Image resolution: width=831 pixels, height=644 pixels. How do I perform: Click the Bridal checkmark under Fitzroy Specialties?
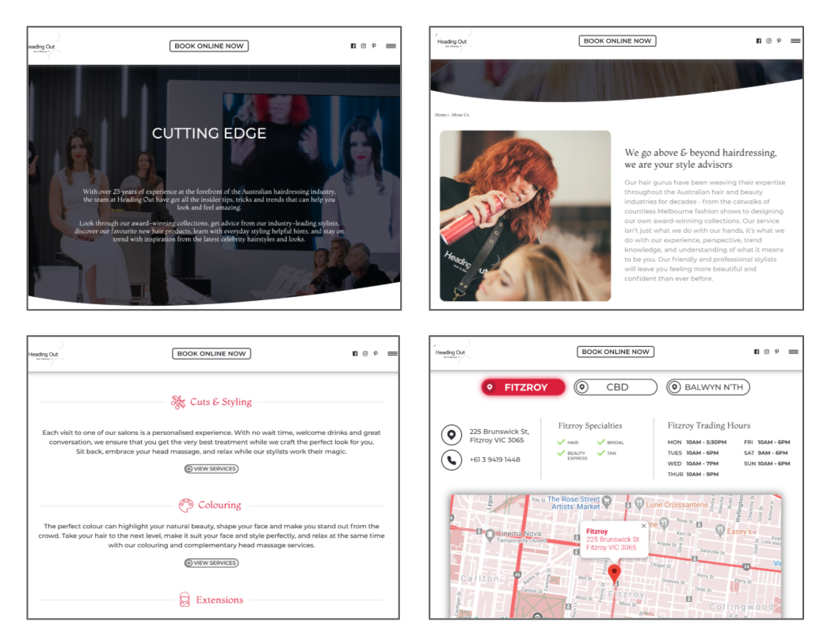[x=600, y=442]
